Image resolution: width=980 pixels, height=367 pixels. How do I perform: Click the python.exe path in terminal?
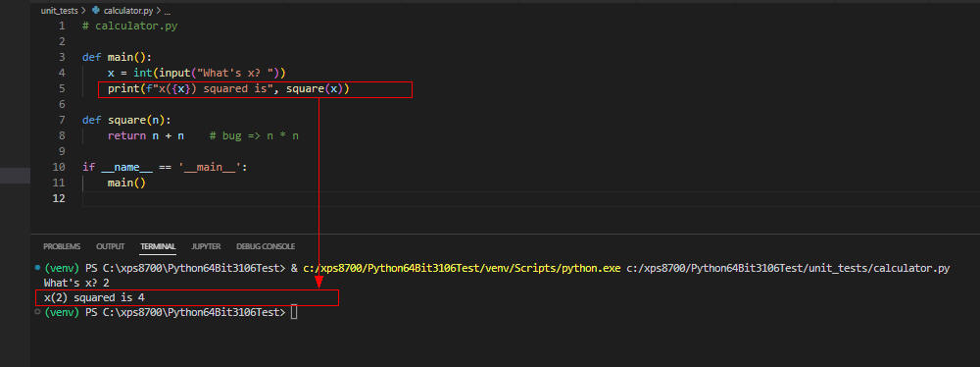click(462, 268)
